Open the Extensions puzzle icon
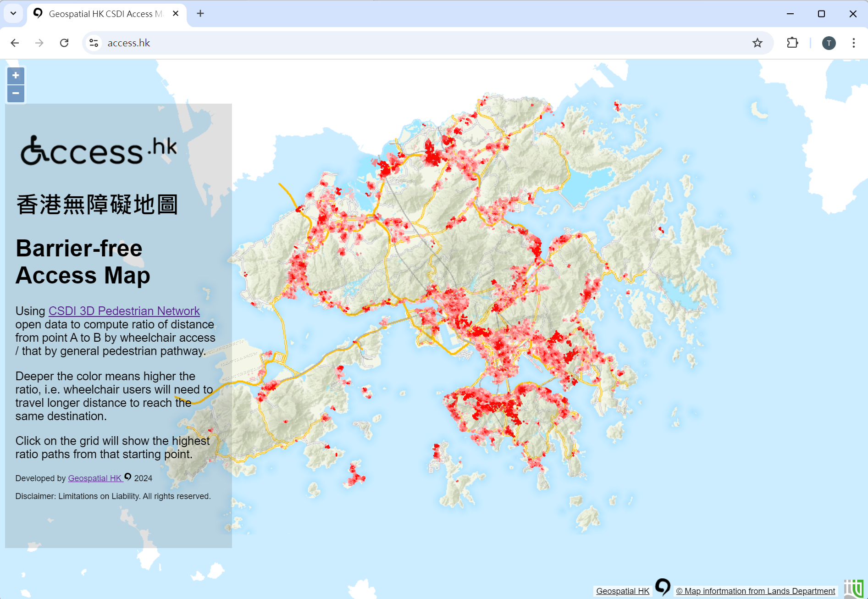The image size is (868, 599). 792,43
